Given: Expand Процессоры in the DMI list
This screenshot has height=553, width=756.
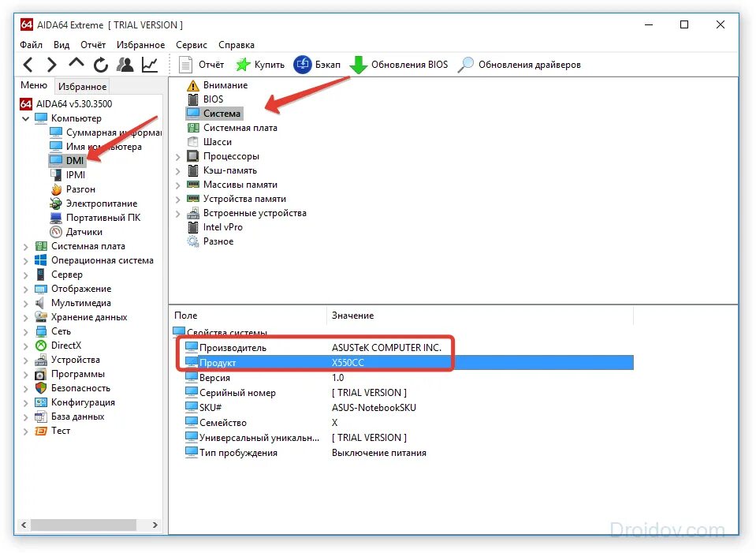Looking at the screenshot, I should click(177, 157).
